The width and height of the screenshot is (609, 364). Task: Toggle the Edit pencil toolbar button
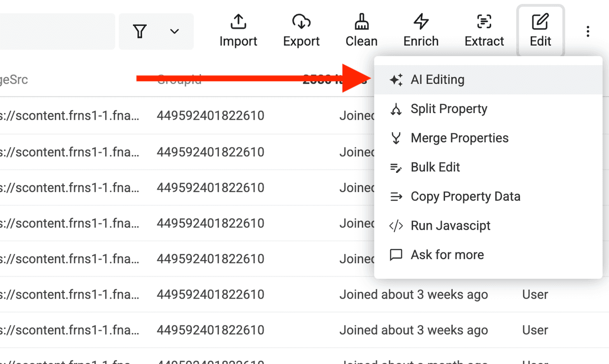point(540,30)
